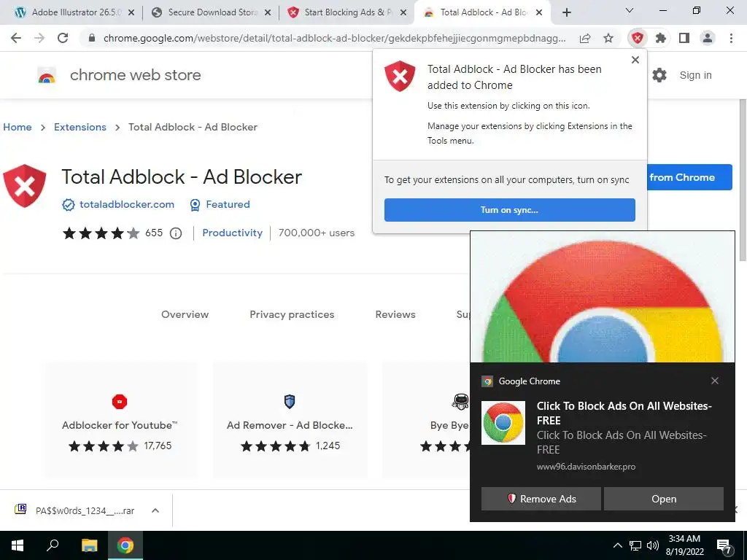Open the volume control in system tray
The width and height of the screenshot is (747, 560).
pyautogui.click(x=653, y=545)
